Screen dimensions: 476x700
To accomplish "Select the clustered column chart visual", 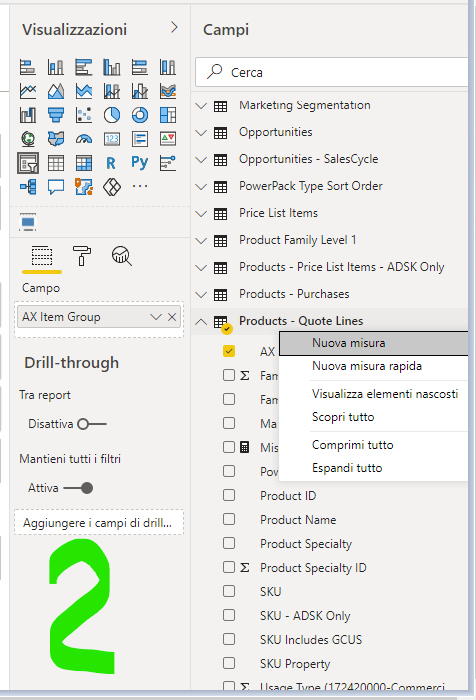I will [112, 67].
